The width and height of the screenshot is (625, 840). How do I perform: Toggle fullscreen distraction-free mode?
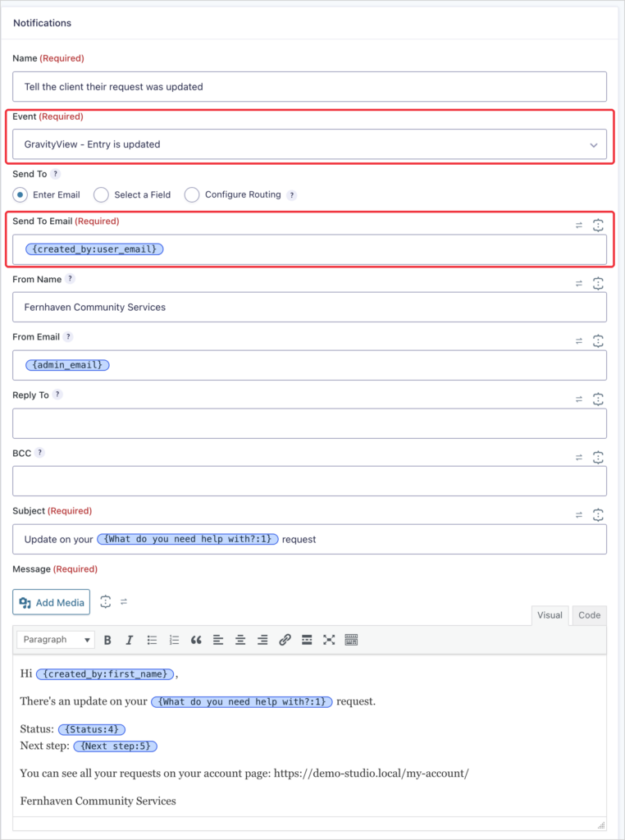point(329,640)
